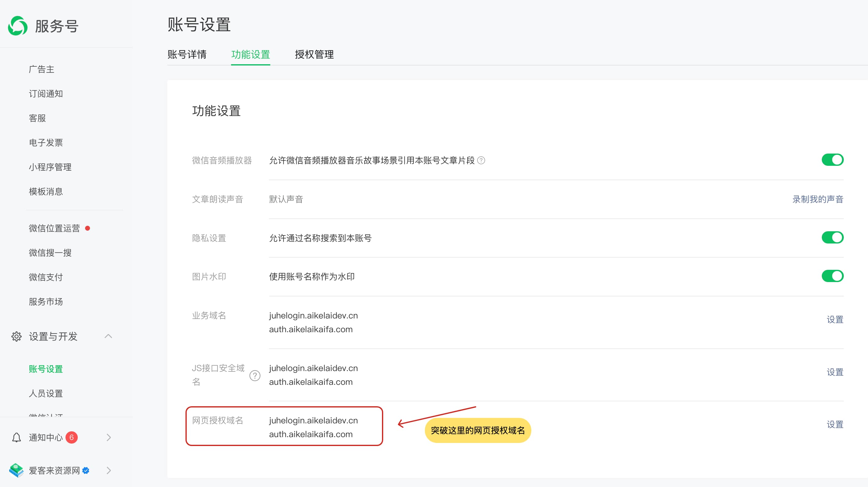This screenshot has width=868, height=487.
Task: Click juhelogin.aikelaidev.cn under 业务域名
Action: (313, 316)
